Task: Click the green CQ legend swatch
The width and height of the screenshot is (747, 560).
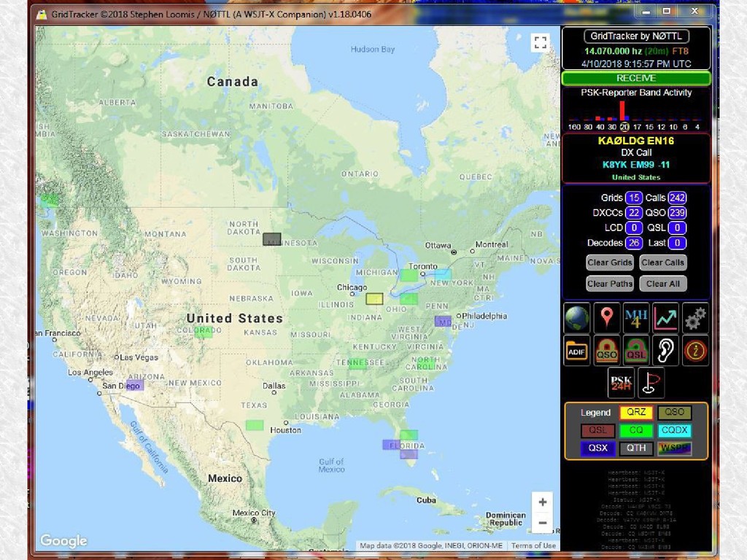Action: (636, 430)
